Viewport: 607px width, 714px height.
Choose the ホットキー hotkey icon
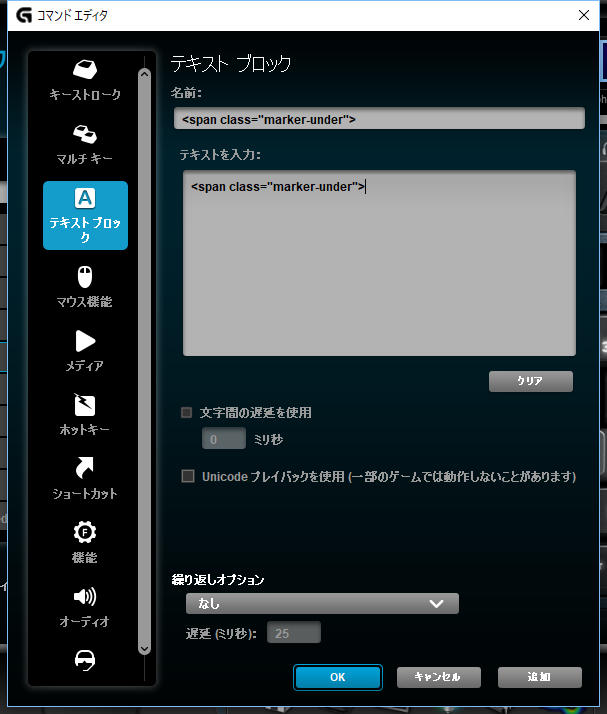[x=85, y=405]
